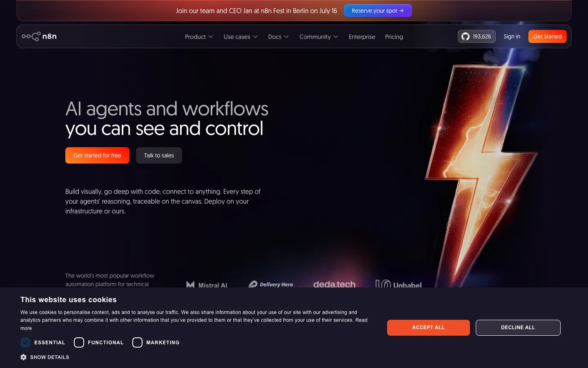Screen dimensions: 588x368
Task: Click the Mistral AI logo
Action: click(207, 284)
